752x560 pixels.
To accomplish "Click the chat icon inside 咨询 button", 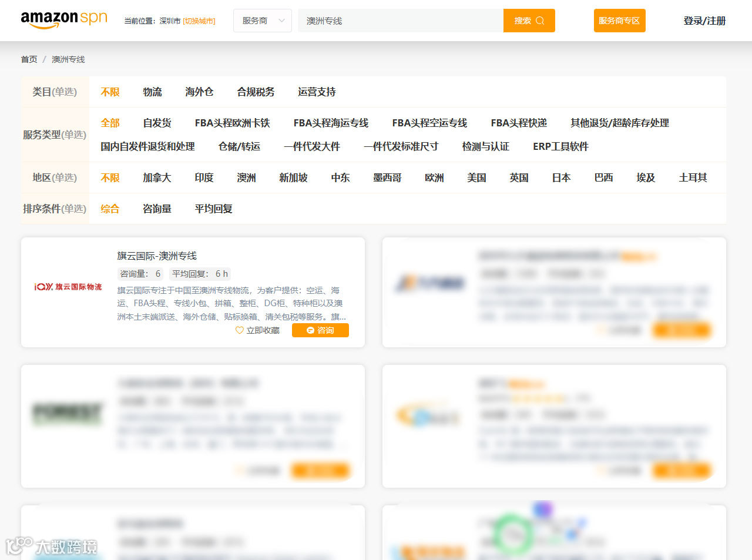I will [x=311, y=330].
